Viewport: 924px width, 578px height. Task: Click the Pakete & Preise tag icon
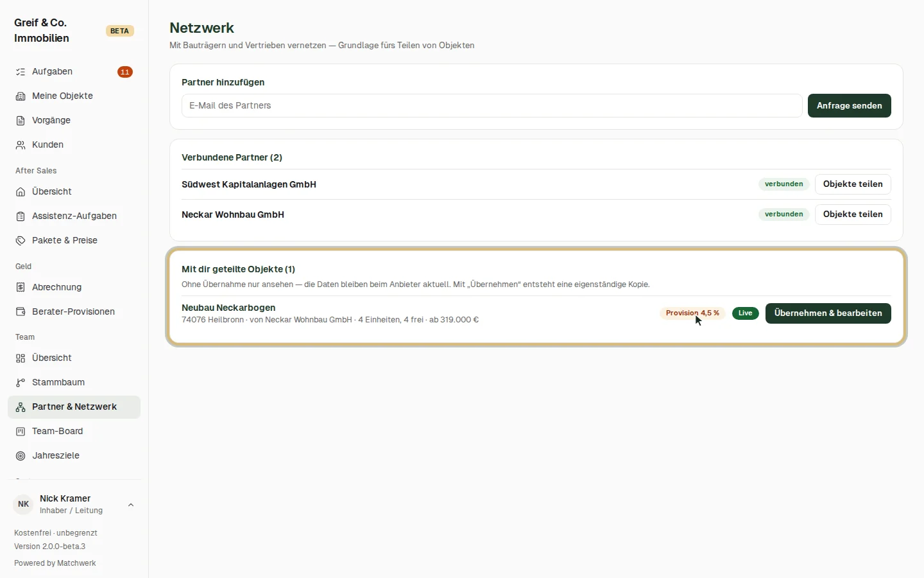[21, 241]
